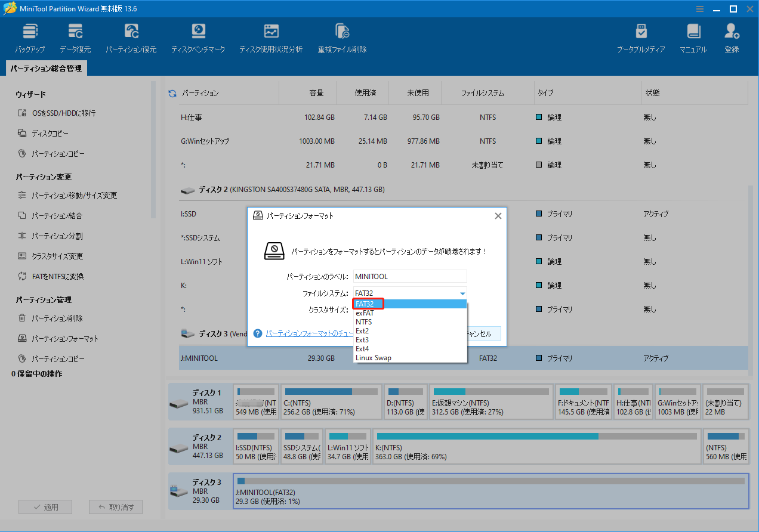Select the ディスク 2 KINGSTON header row
This screenshot has width=759, height=532.
point(463,190)
